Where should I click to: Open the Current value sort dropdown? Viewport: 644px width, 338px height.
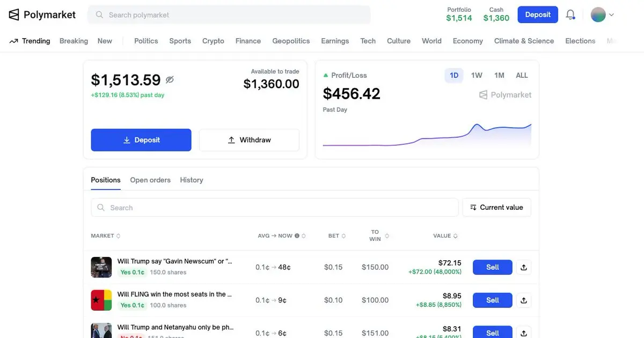click(496, 208)
